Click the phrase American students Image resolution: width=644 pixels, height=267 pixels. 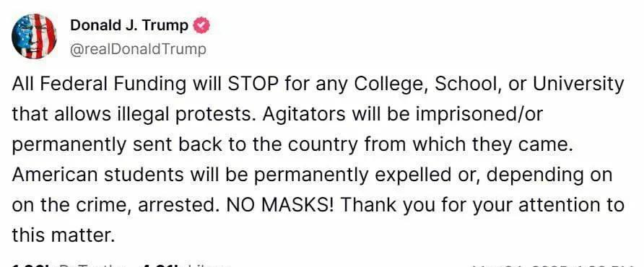97,175
